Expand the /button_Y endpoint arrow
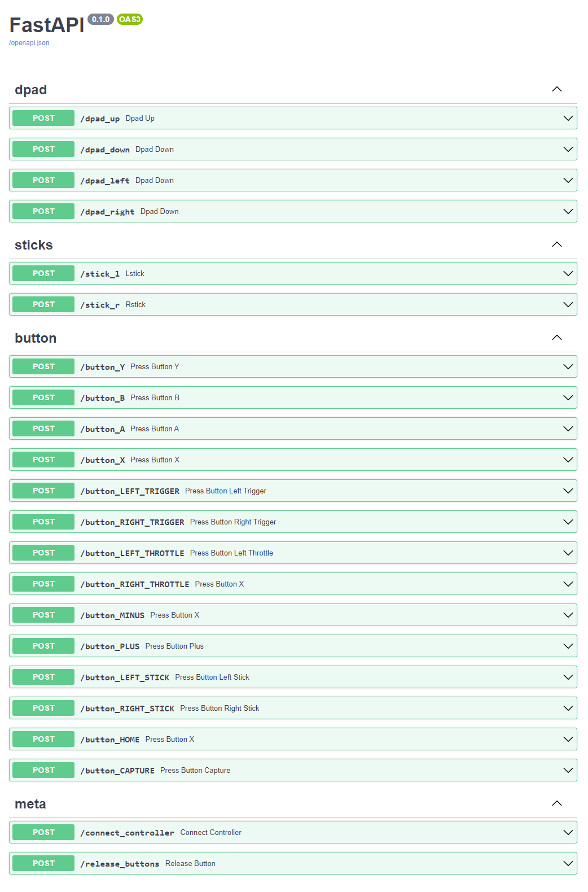The height and width of the screenshot is (892, 588). point(568,366)
